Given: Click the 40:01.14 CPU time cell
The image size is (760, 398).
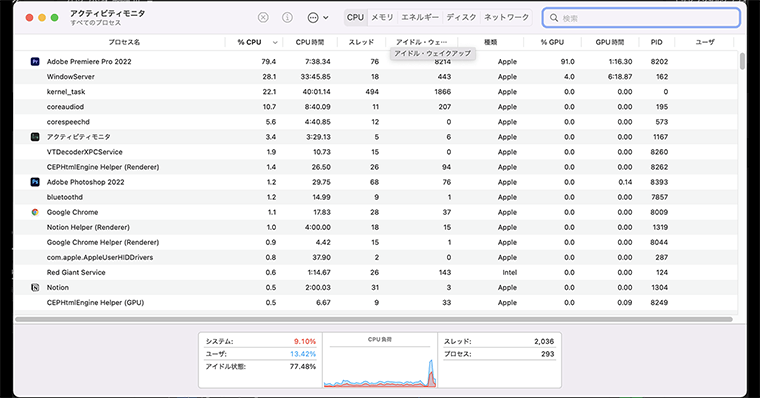Looking at the screenshot, I should click(x=316, y=92).
